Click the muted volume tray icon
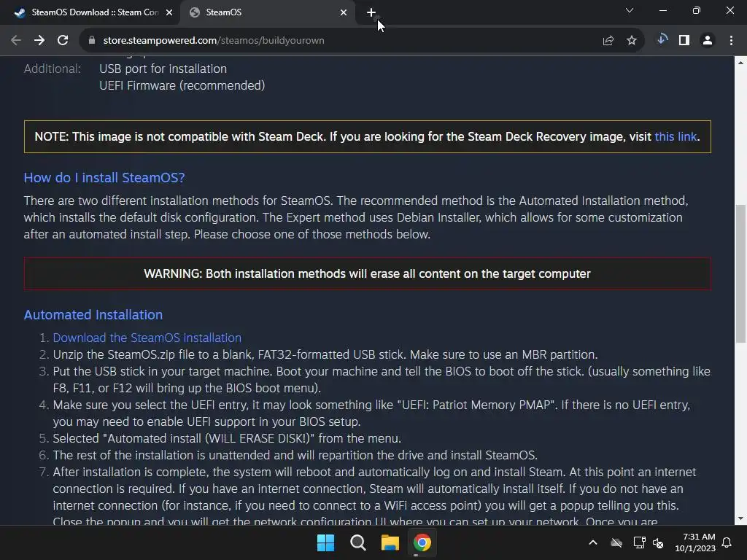The width and height of the screenshot is (747, 560). (x=659, y=542)
